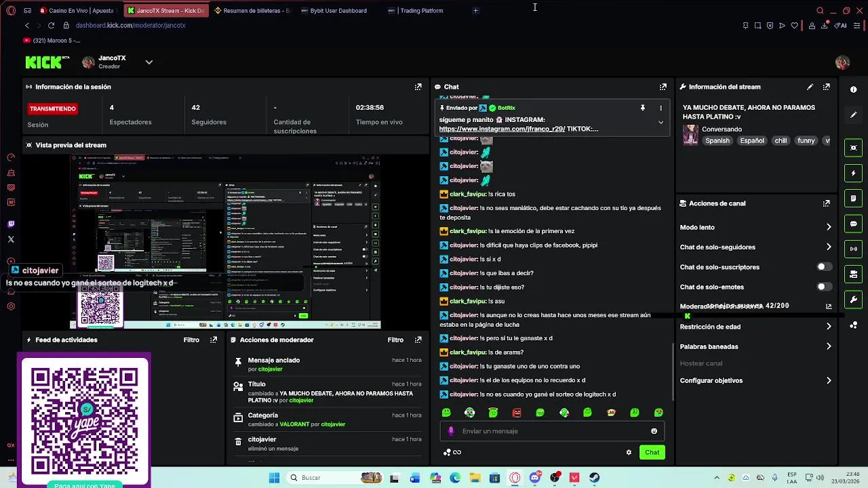Click the stream preview thumbnail
Viewport: 868px width, 488px height.
tap(225, 242)
